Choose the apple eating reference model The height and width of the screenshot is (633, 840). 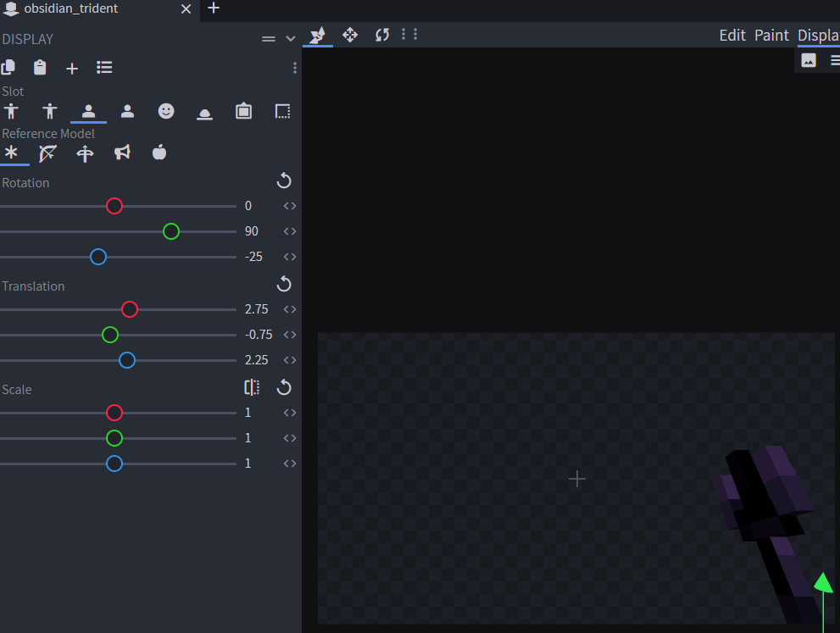click(159, 153)
